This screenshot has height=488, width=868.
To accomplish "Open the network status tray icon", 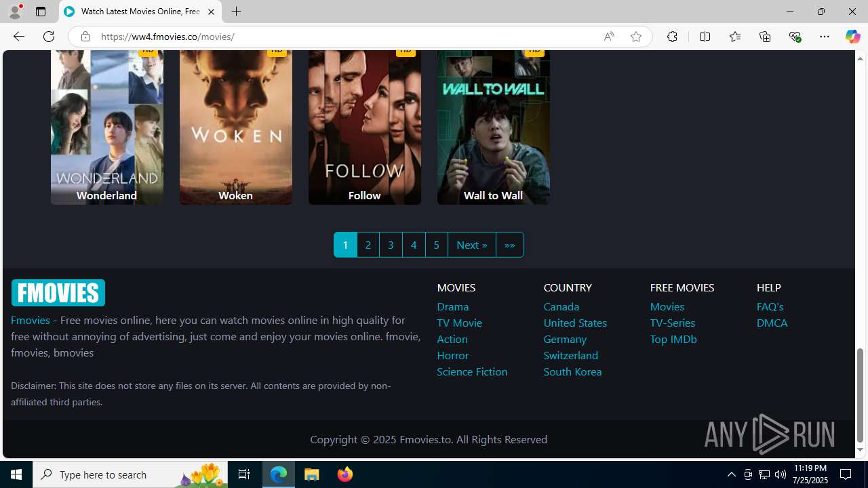I will point(764,474).
